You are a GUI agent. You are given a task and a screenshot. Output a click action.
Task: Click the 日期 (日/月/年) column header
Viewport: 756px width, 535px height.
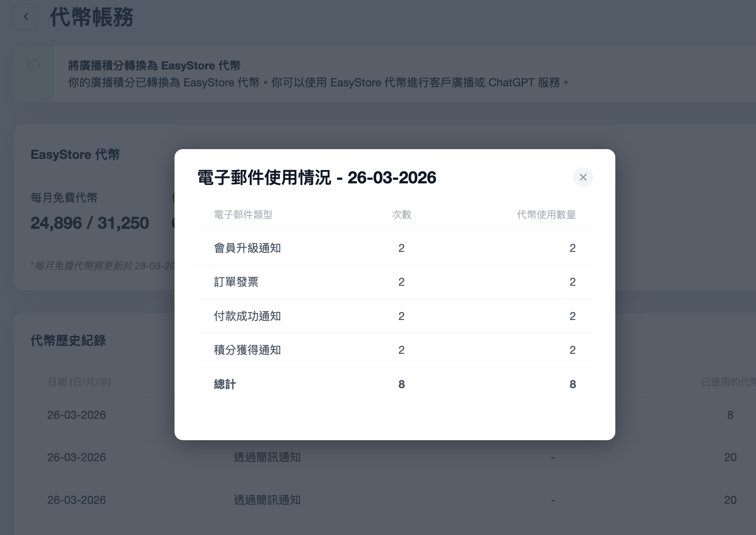(x=79, y=382)
